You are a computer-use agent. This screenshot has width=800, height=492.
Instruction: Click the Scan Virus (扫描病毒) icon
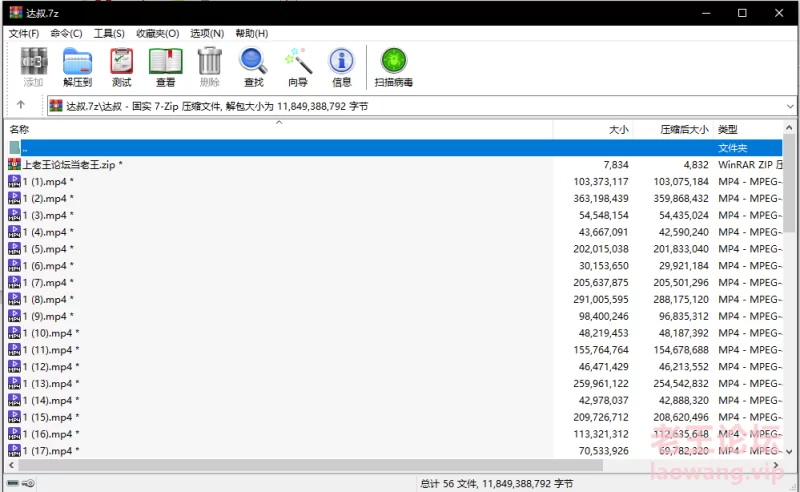click(394, 61)
